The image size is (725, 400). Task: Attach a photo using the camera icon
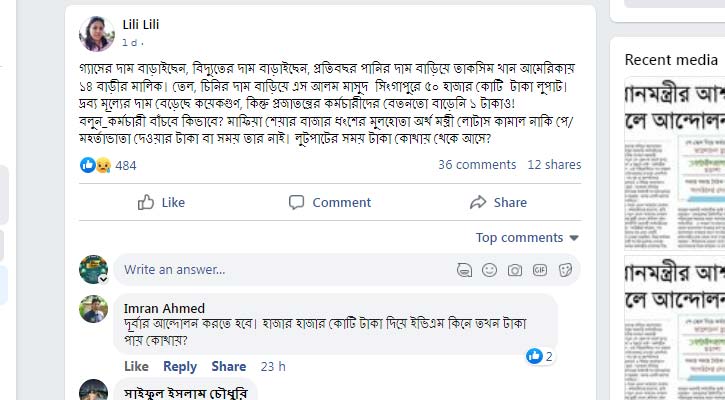[515, 270]
